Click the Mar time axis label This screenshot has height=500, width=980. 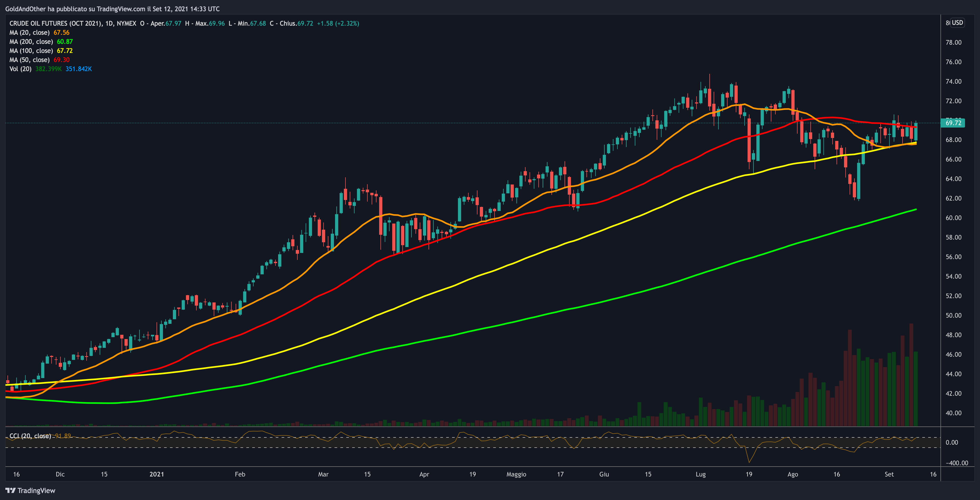[323, 474]
